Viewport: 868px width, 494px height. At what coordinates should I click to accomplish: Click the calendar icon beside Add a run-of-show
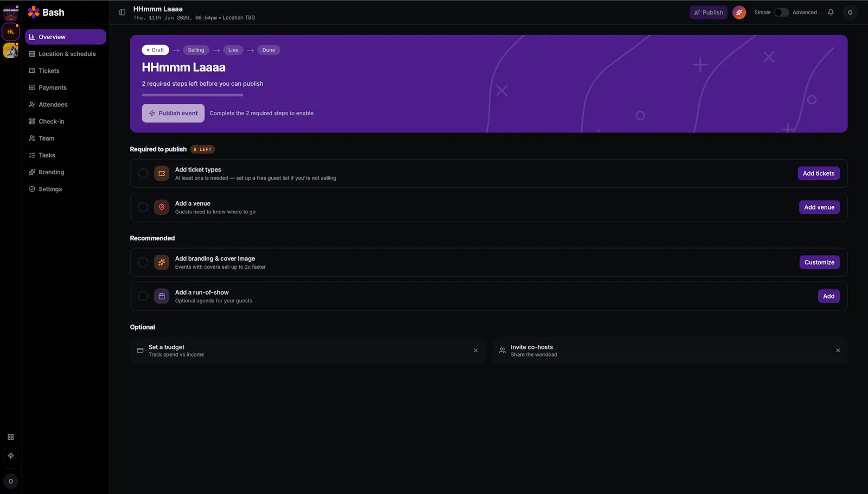coord(162,296)
